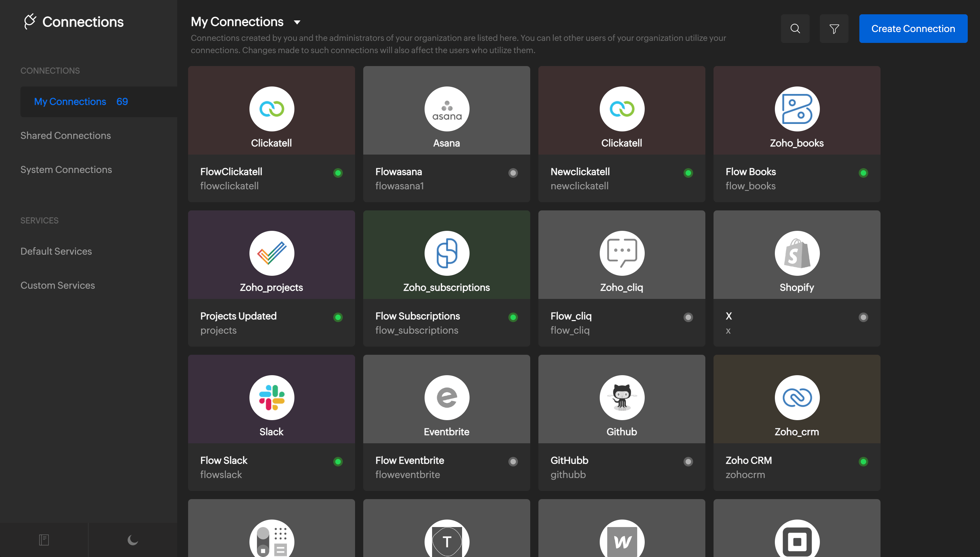Open the Flowasana connection name

(x=398, y=172)
